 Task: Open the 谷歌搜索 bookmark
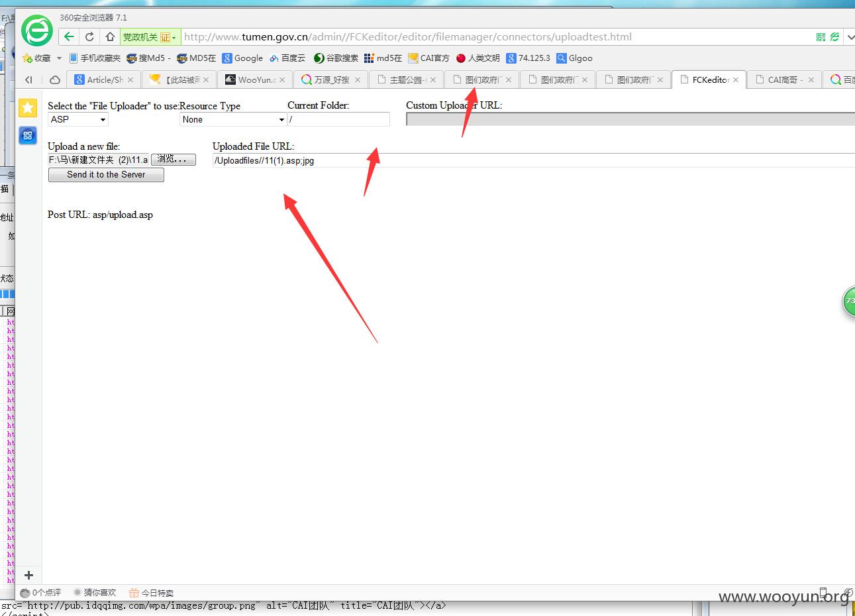(336, 58)
